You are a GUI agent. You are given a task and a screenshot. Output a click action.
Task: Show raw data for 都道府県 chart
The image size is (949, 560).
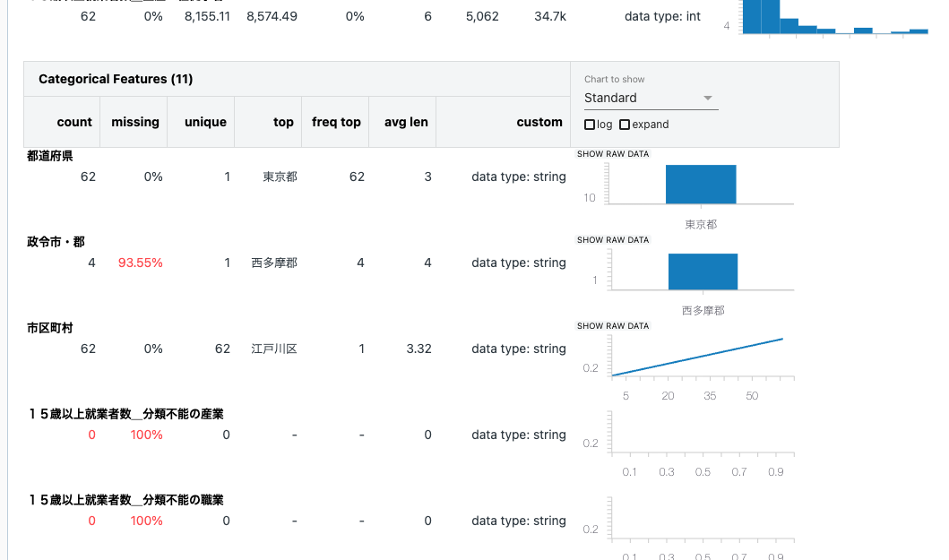612,154
